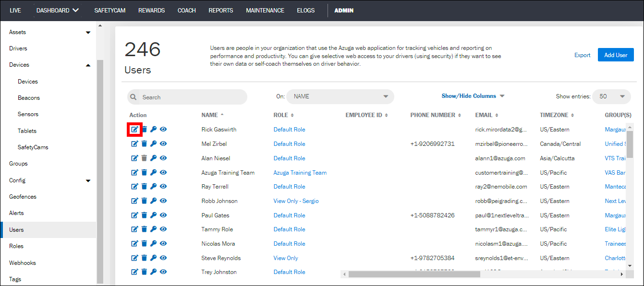Open the MAINTENANCE tab
The height and width of the screenshot is (286, 644).
tap(265, 10)
